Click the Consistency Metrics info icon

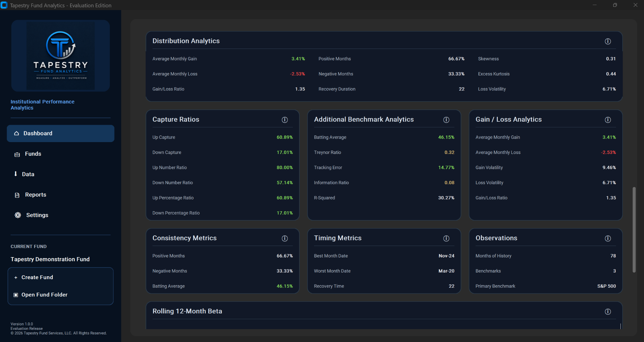(x=285, y=238)
